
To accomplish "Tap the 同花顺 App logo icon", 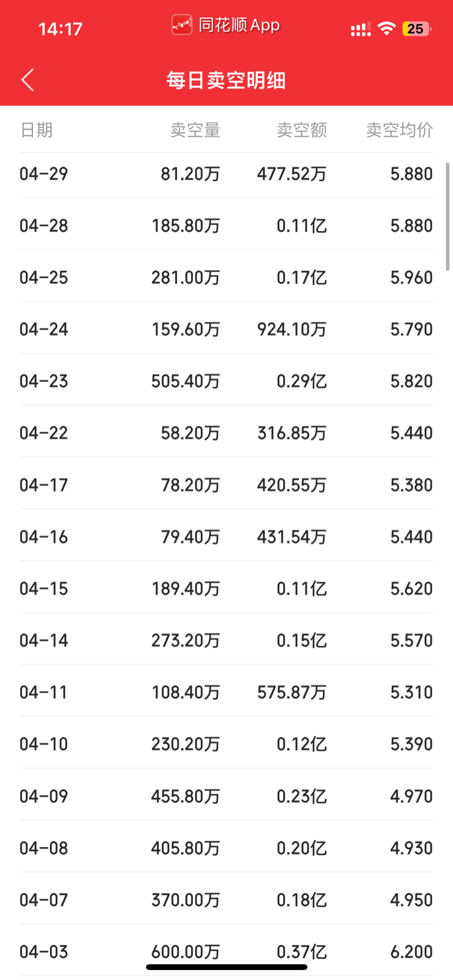I will tap(182, 25).
